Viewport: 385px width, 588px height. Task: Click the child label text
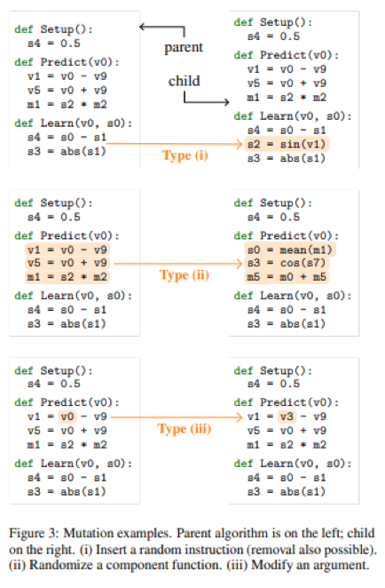point(184,81)
